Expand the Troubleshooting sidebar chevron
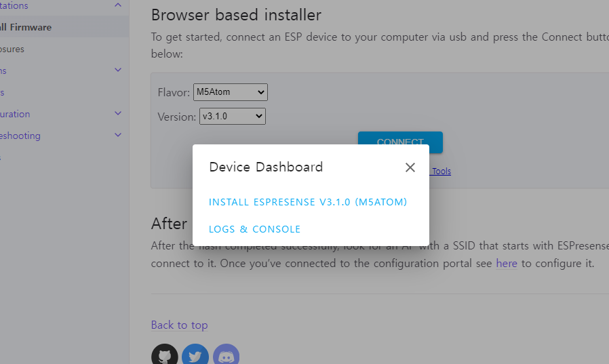609x364 pixels. (118, 136)
